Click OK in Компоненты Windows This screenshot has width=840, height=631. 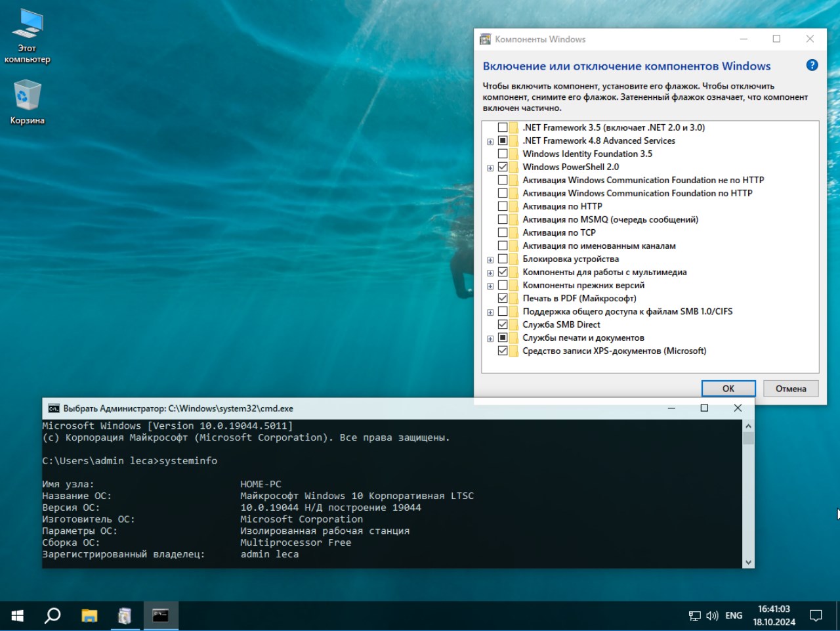[728, 389]
